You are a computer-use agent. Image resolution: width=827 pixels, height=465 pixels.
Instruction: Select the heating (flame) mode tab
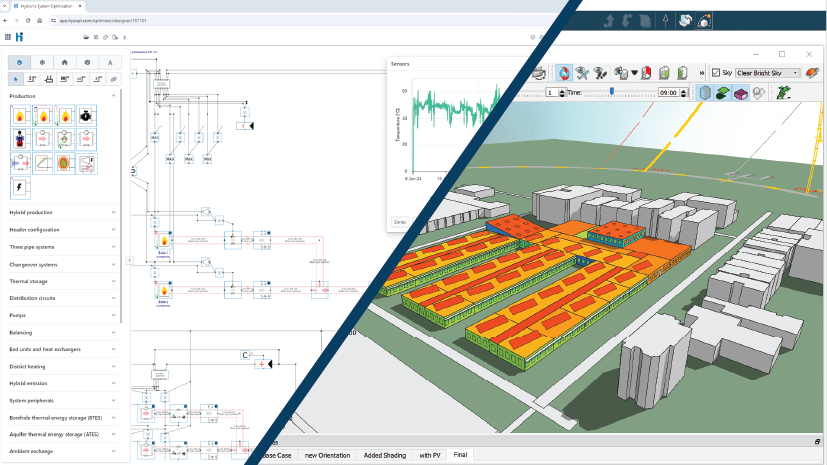[20, 62]
